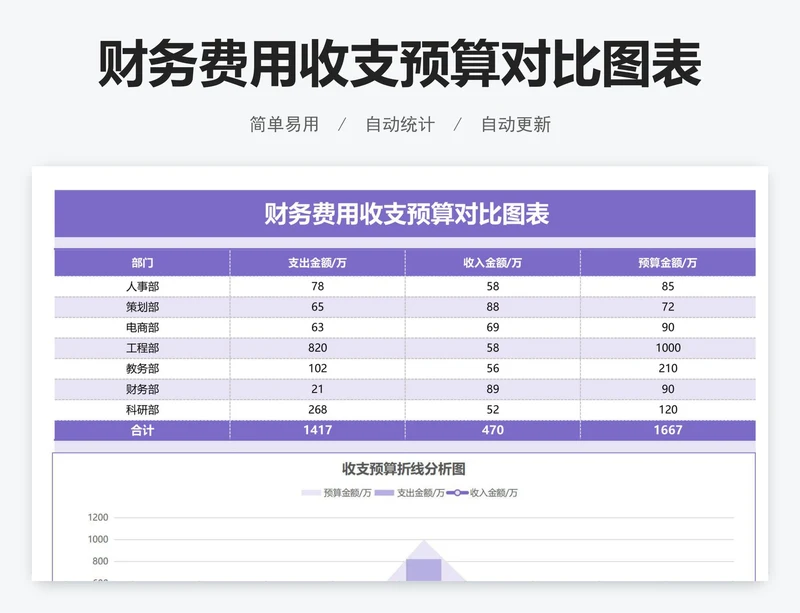The width and height of the screenshot is (800, 613).
Task: Click the 工程部 department cell
Action: coord(142,348)
